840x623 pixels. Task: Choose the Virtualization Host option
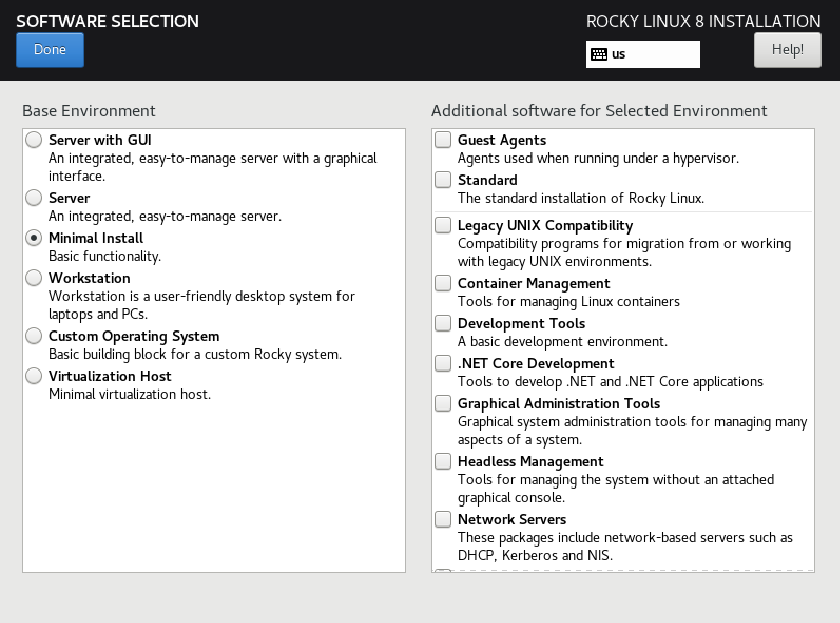34,376
